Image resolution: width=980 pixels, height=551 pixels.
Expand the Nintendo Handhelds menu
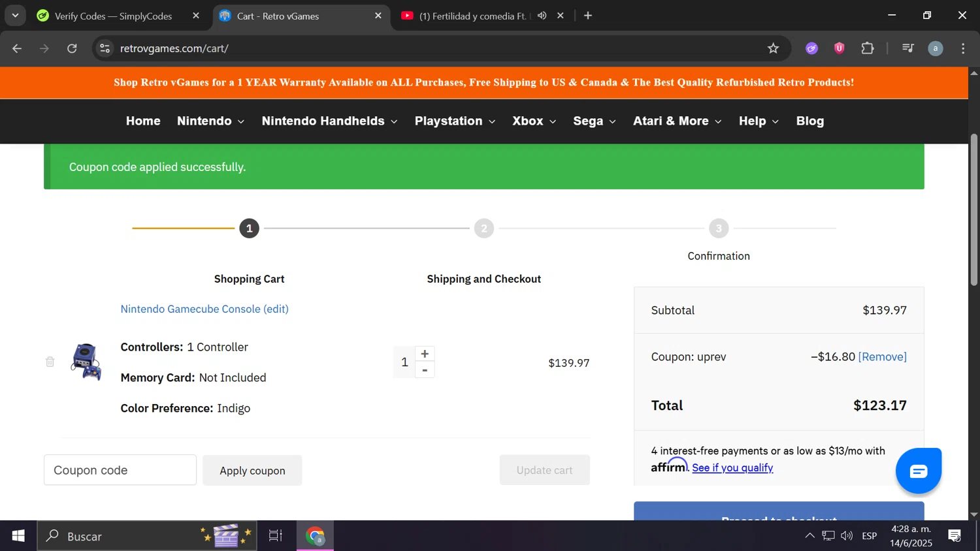coord(329,121)
